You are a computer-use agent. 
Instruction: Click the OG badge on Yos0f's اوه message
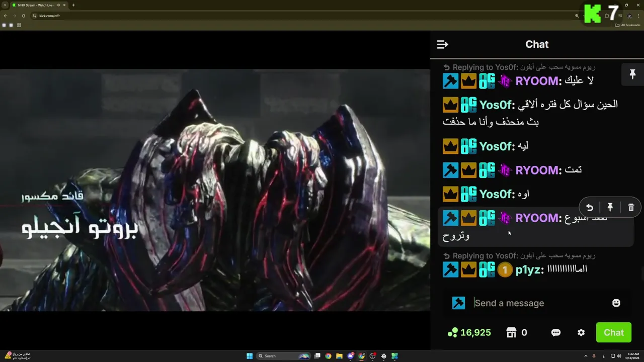pyautogui.click(x=468, y=194)
